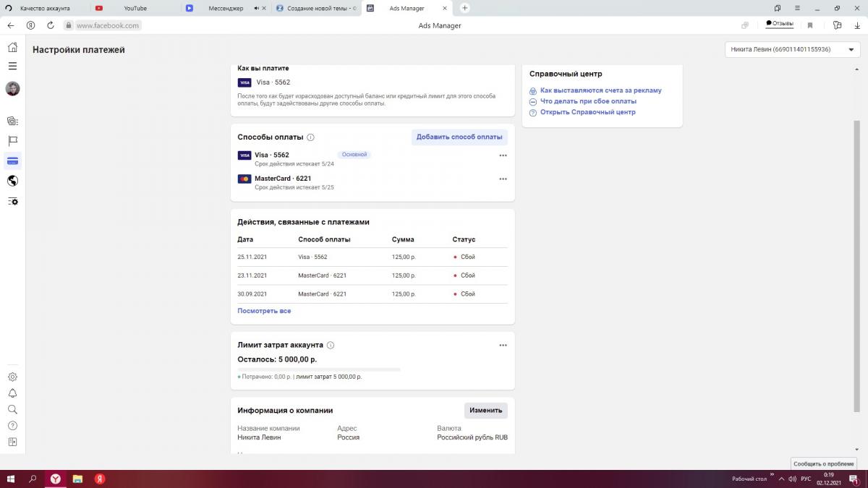Image resolution: width=868 pixels, height=488 pixels.
Task: Click info icon next to Способы оплаты
Action: [310, 137]
